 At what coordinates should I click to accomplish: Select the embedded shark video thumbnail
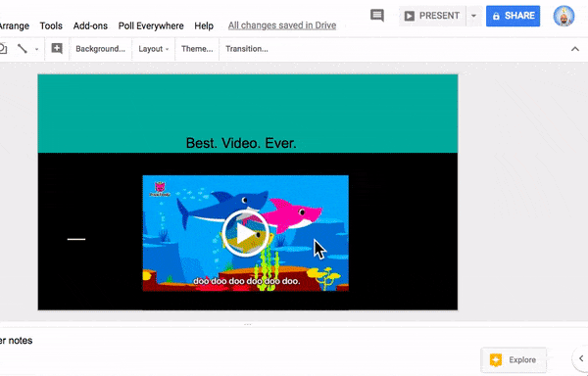(x=246, y=233)
